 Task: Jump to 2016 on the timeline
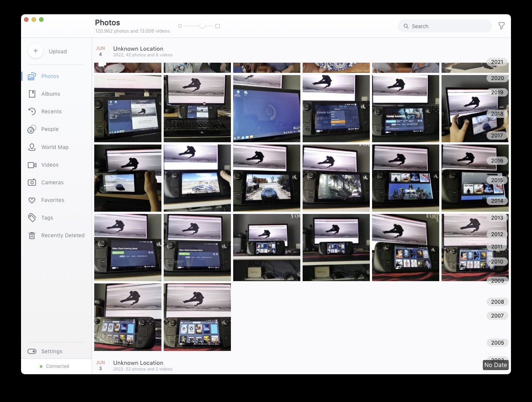[497, 161]
